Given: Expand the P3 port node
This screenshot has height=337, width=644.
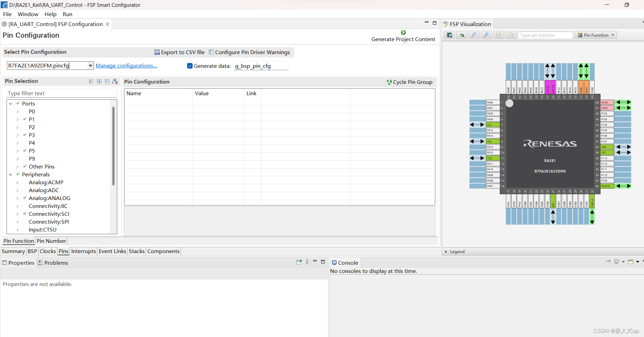Looking at the screenshot, I should tap(17, 135).
